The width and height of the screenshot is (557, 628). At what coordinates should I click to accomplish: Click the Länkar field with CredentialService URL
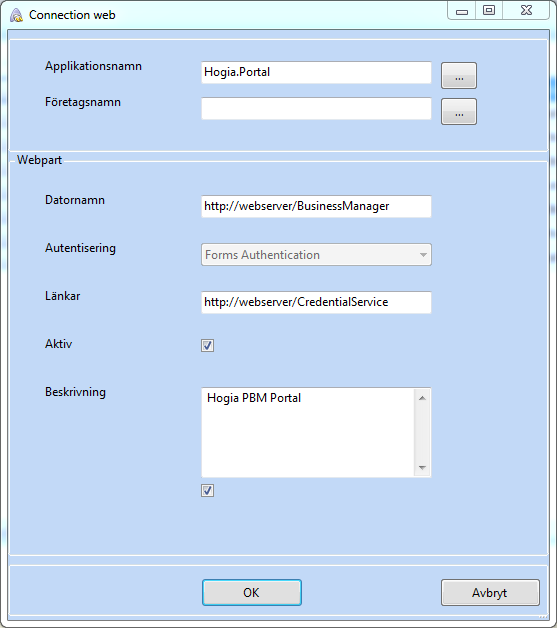coord(316,302)
